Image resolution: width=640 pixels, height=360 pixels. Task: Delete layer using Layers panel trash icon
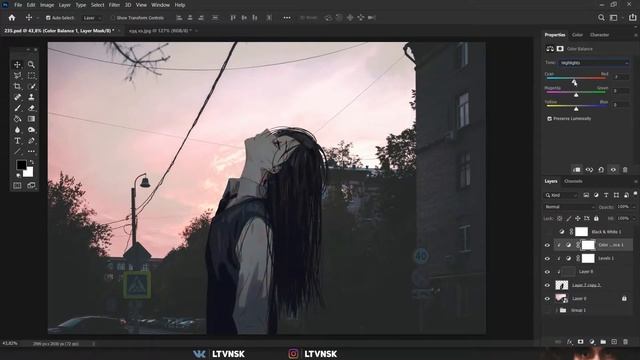coord(625,342)
